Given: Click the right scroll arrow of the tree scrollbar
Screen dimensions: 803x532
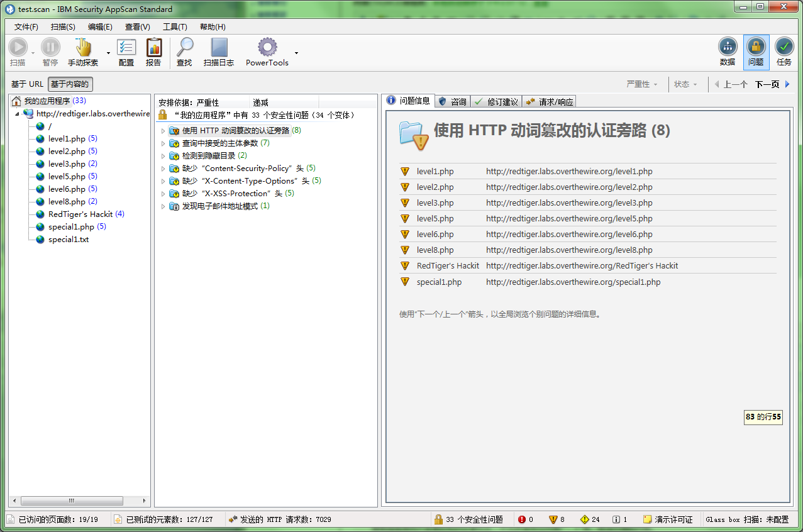Looking at the screenshot, I should (145, 501).
